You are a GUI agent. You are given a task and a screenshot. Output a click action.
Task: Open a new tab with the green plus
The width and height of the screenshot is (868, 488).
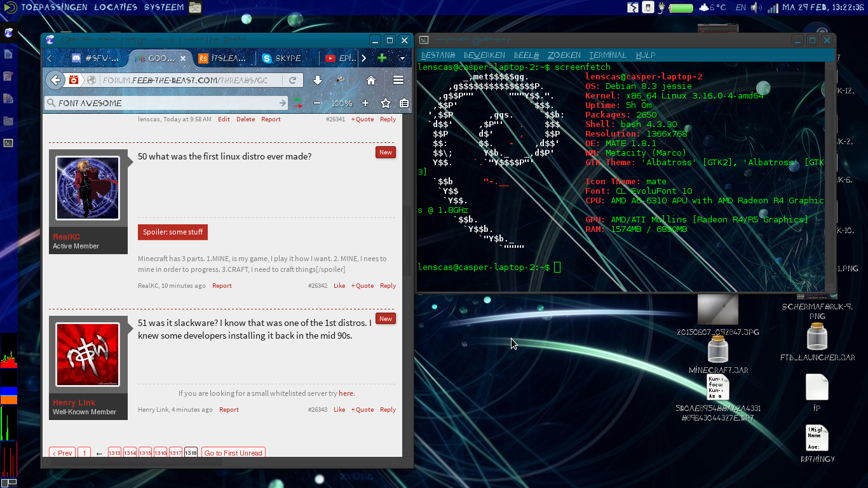[x=382, y=58]
